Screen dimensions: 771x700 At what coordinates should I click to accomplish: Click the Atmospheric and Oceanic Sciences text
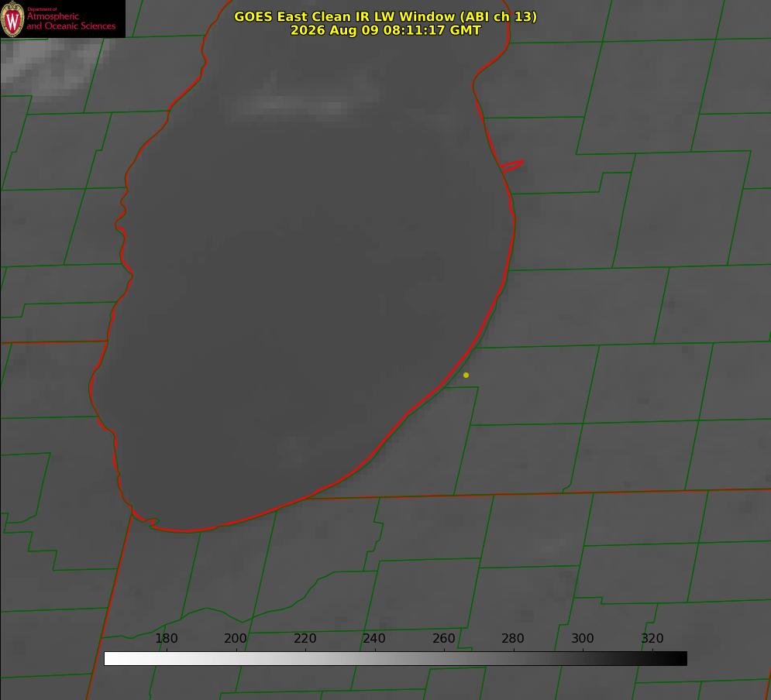pyautogui.click(x=71, y=21)
